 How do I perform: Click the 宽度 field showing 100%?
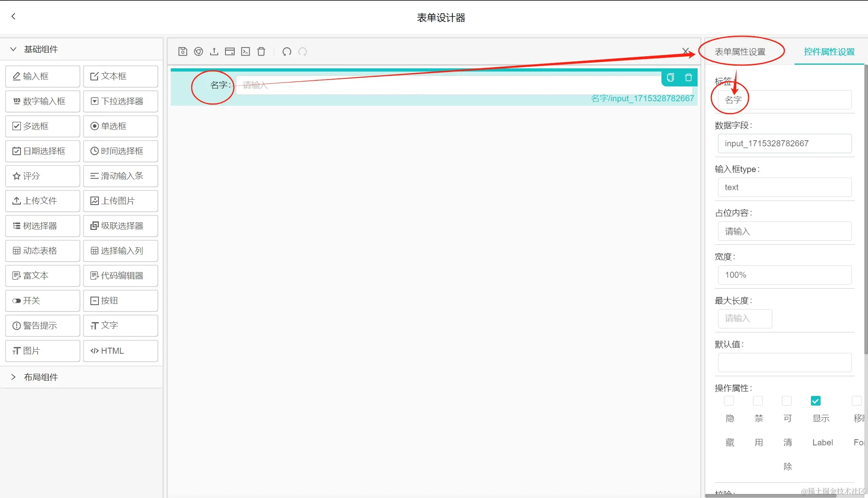tap(784, 275)
